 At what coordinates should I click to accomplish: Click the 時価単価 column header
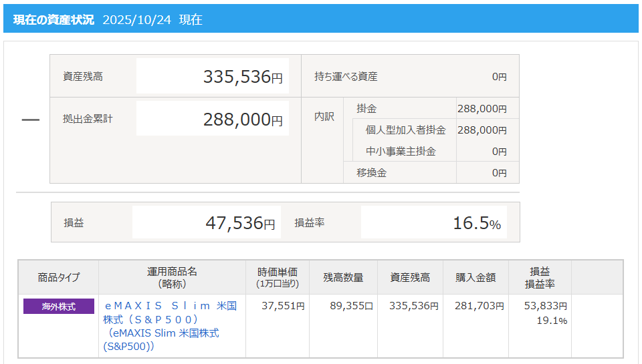coord(278,277)
